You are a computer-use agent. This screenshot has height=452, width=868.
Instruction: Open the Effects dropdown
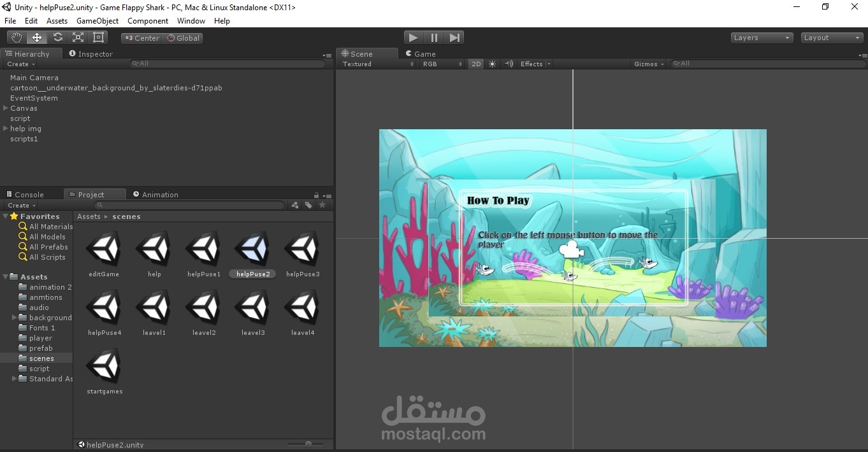point(535,64)
